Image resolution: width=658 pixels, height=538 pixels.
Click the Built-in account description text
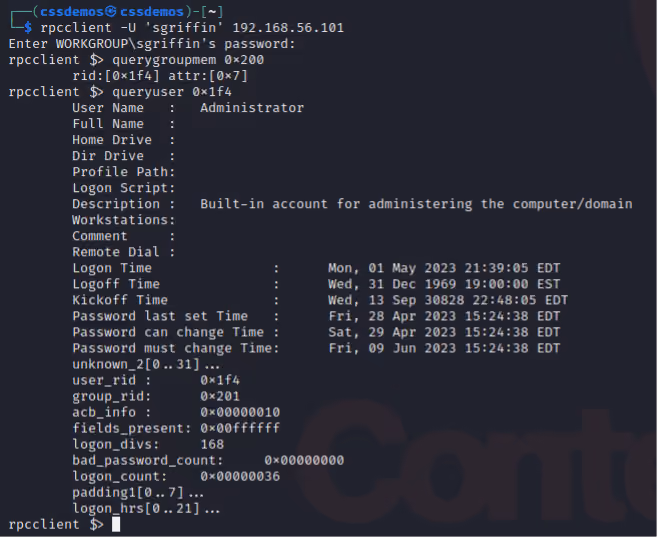[x=416, y=204]
